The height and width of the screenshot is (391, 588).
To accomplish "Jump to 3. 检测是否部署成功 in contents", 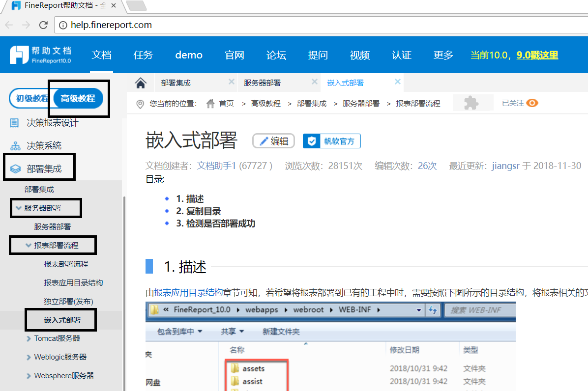I will [x=216, y=223].
